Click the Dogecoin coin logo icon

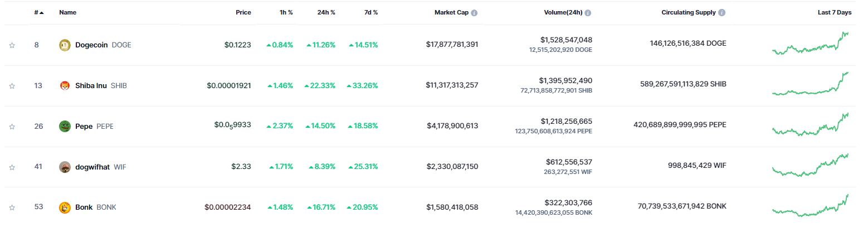65,45
